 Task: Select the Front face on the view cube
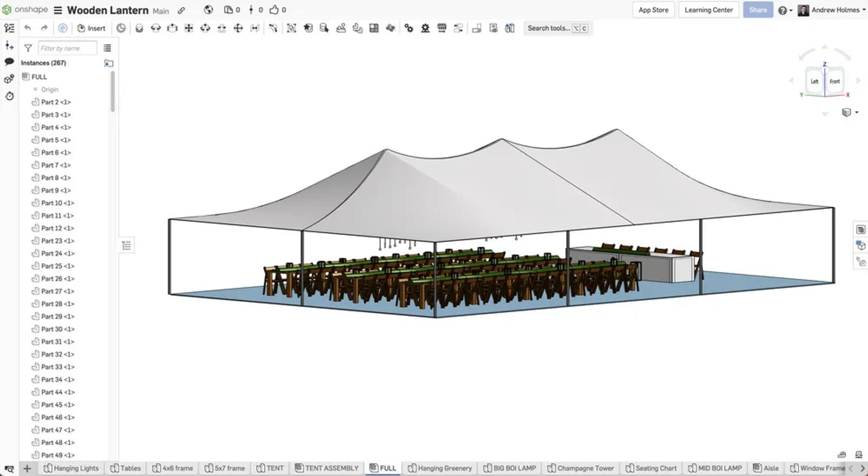coord(834,81)
